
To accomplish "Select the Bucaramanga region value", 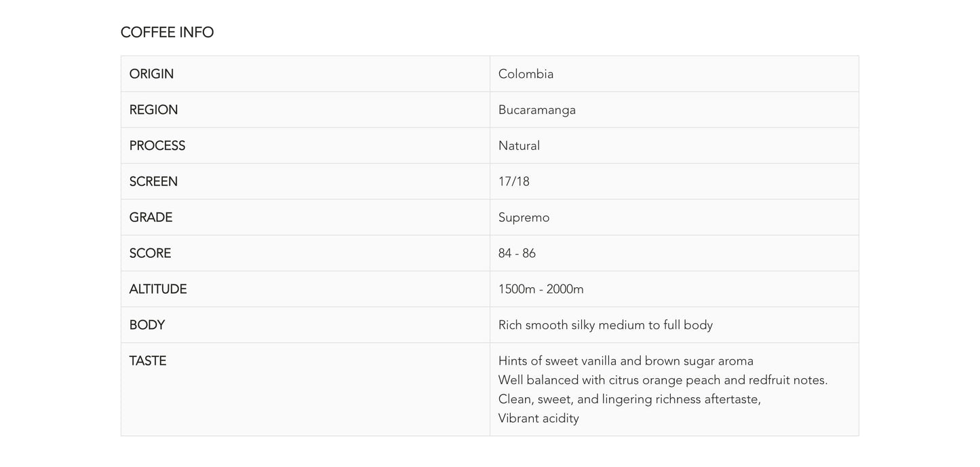I will click(536, 110).
